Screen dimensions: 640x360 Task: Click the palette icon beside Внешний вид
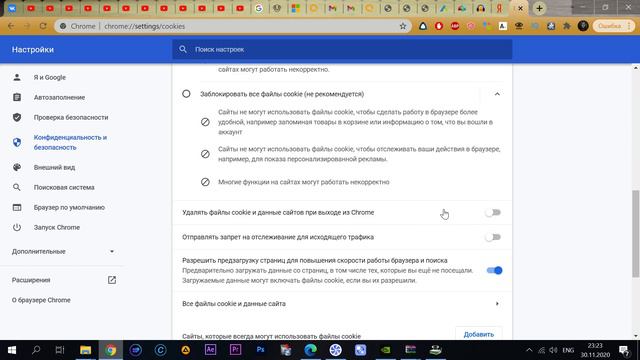(x=17, y=167)
